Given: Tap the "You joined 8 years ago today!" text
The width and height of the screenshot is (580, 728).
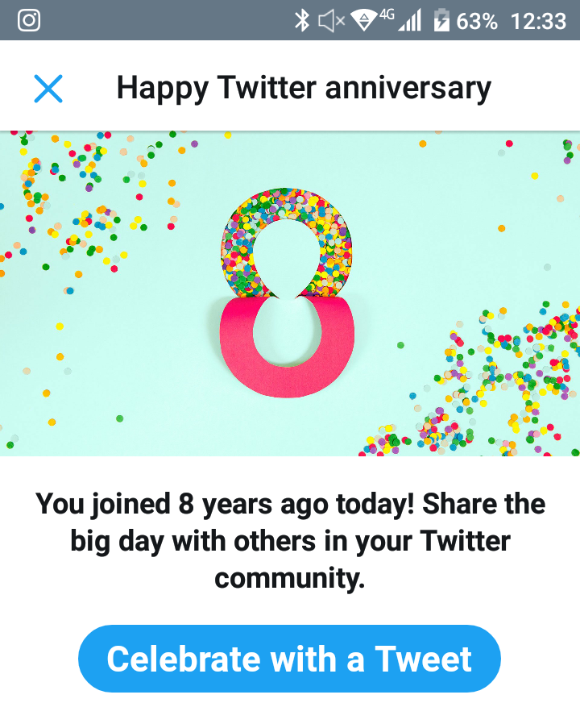Looking at the screenshot, I should pos(225,504).
